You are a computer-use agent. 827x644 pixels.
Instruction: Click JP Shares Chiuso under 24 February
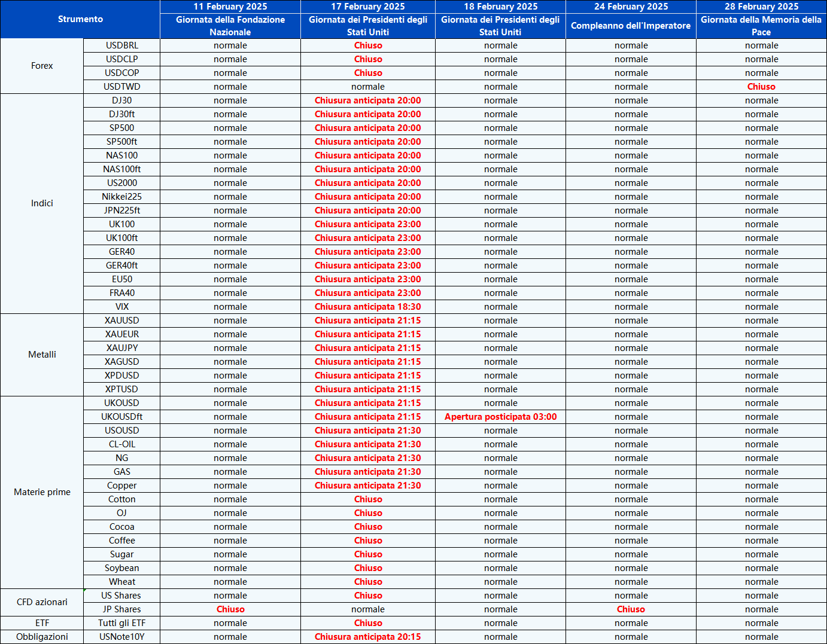[631, 609]
